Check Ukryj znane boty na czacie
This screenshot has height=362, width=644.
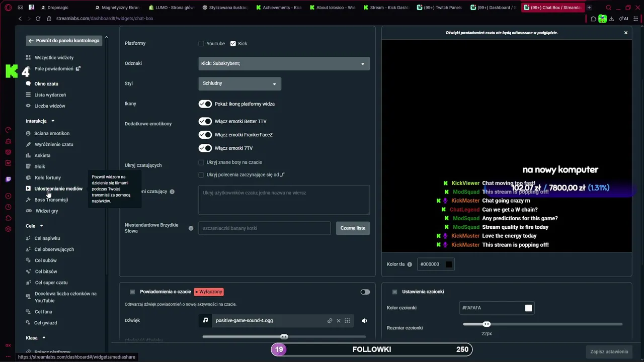point(201,162)
